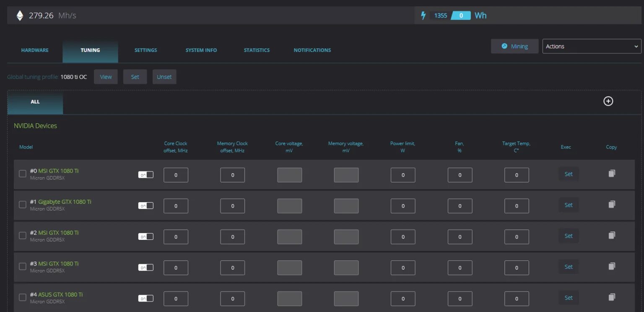Focus Core Clock offset field for GPU #0
Screen dimensions: 644x312
(x=176, y=175)
